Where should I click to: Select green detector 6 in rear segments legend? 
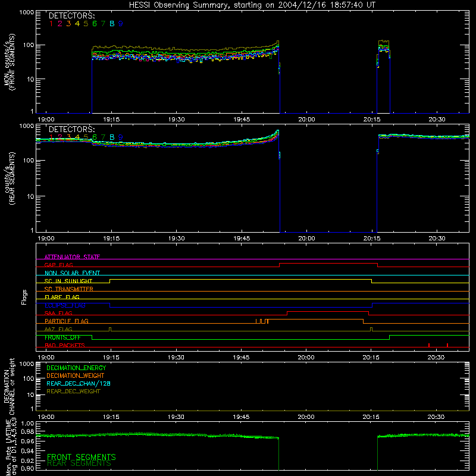coord(95,137)
